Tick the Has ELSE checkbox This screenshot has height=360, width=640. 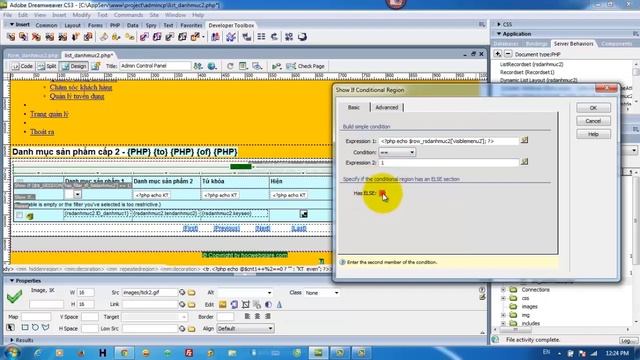(382, 193)
